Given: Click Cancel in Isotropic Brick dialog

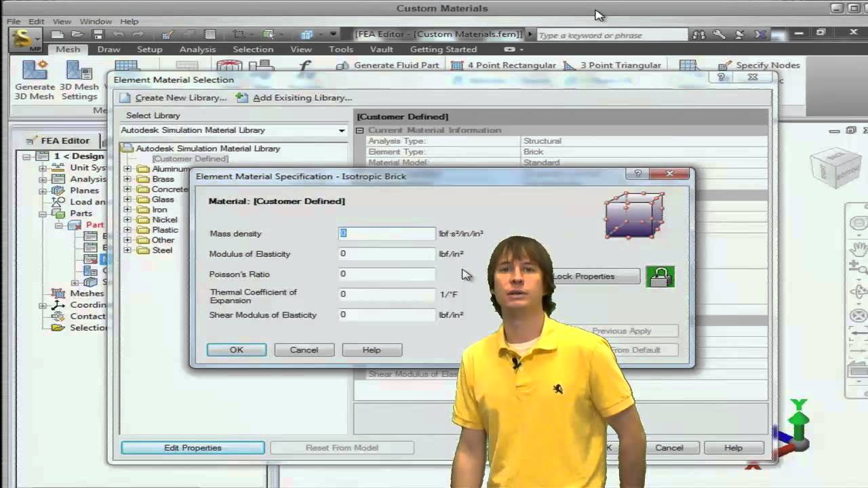Looking at the screenshot, I should tap(304, 350).
